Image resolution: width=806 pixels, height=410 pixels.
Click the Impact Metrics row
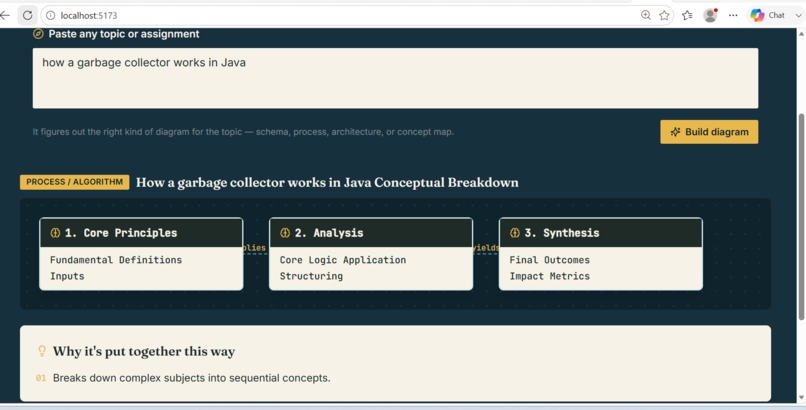coord(549,276)
